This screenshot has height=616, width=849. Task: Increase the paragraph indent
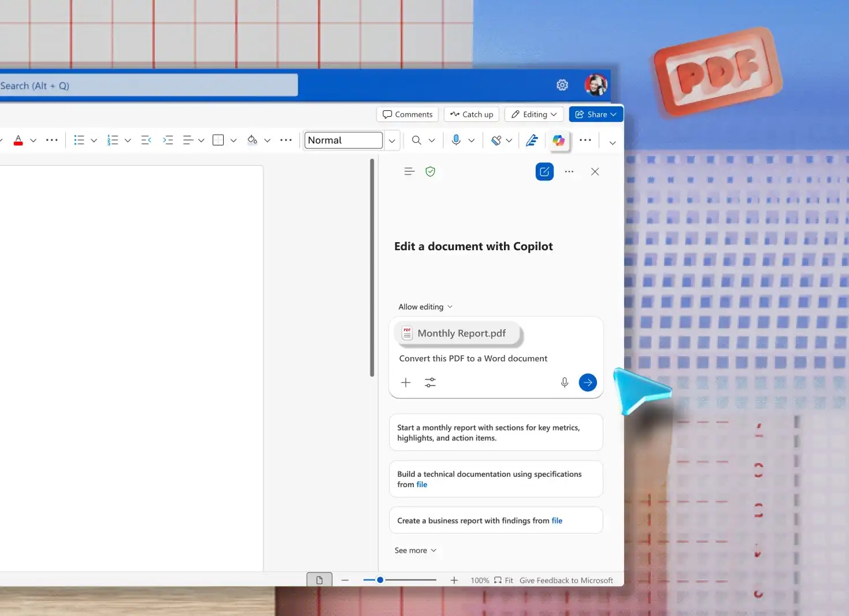(x=168, y=140)
